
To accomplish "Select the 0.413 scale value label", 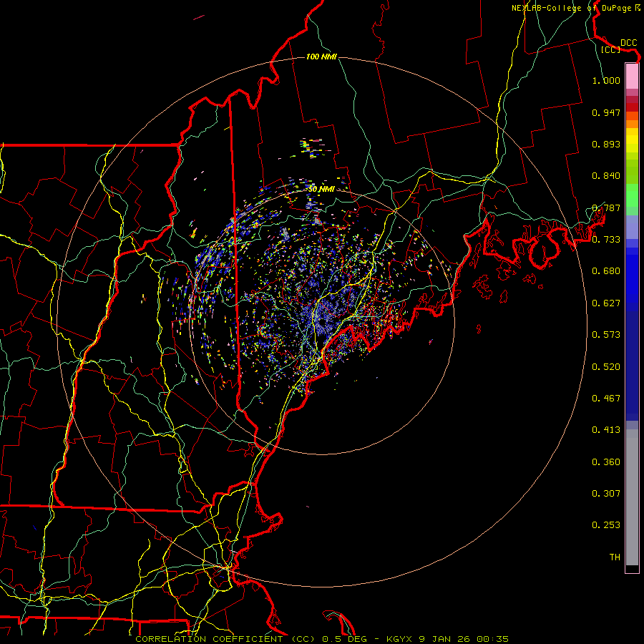I will [606, 430].
